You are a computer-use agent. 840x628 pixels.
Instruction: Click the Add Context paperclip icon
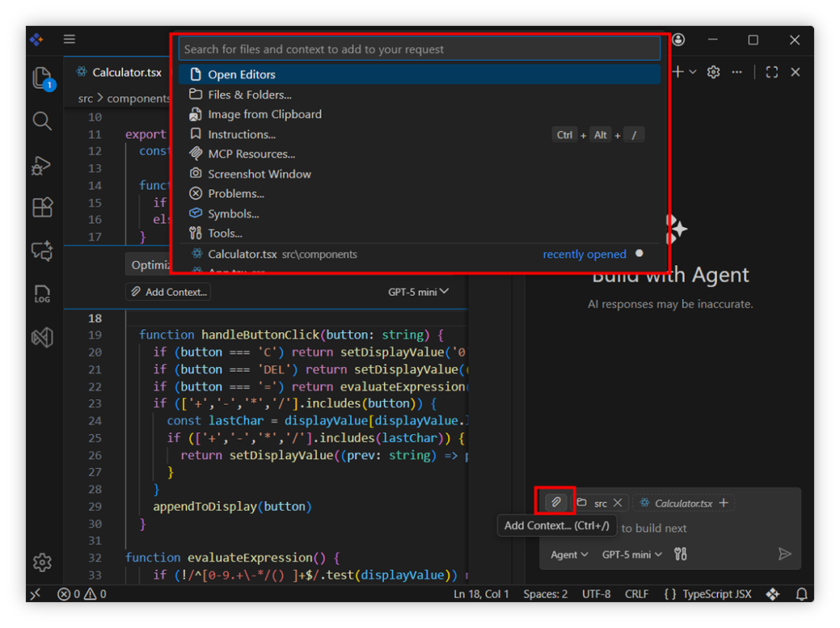pos(555,502)
